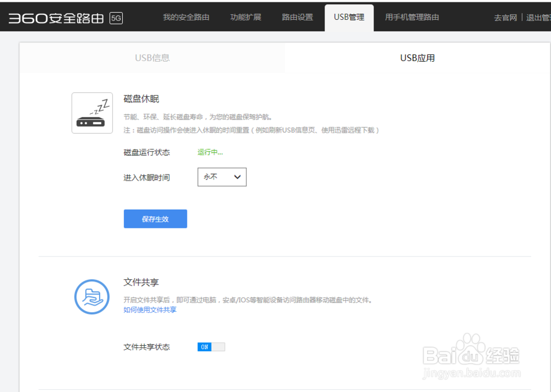
Task: Click the 进入休眠时间 label
Action: pos(147,178)
